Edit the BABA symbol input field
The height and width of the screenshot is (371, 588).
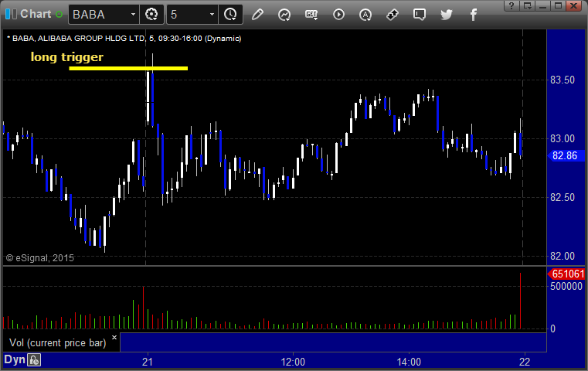click(x=99, y=15)
